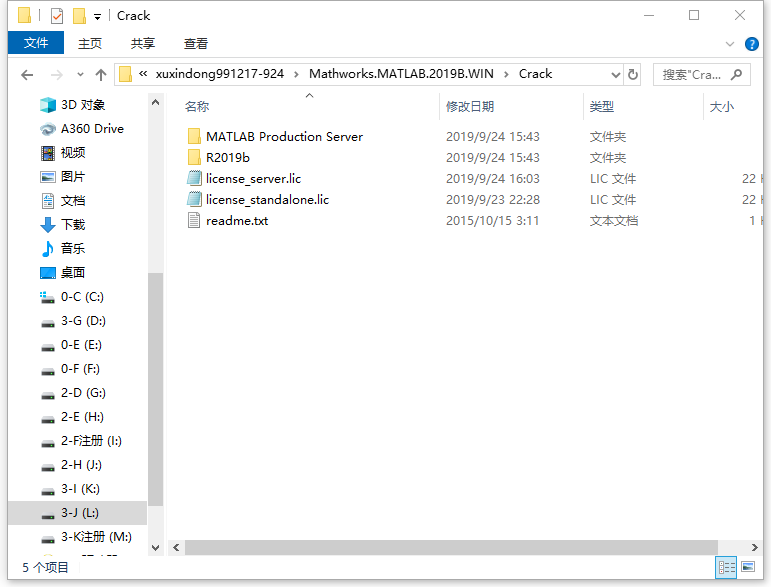The height and width of the screenshot is (587, 771).
Task: Click the Properties quick access icon
Action: (x=57, y=16)
